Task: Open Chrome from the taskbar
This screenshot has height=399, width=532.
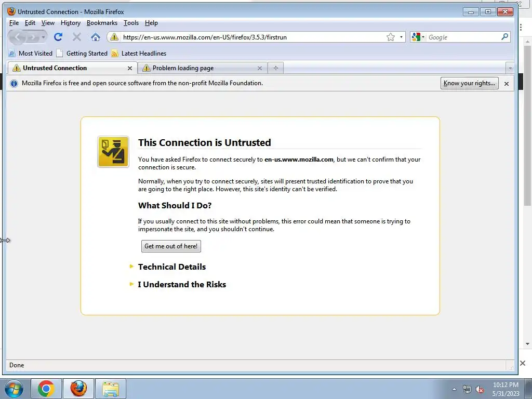Action: (x=46, y=389)
